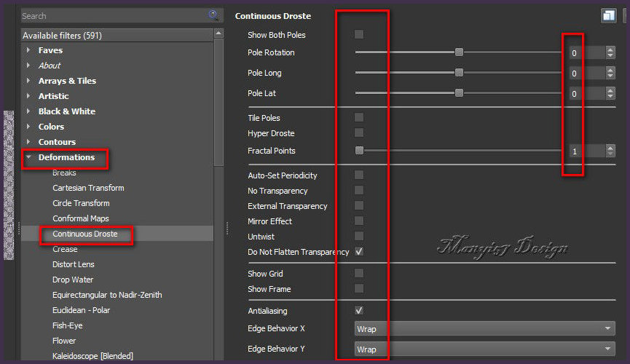The width and height of the screenshot is (630, 364).
Task: Click the Pole Rotation value spinner arrows
Action: pos(611,52)
